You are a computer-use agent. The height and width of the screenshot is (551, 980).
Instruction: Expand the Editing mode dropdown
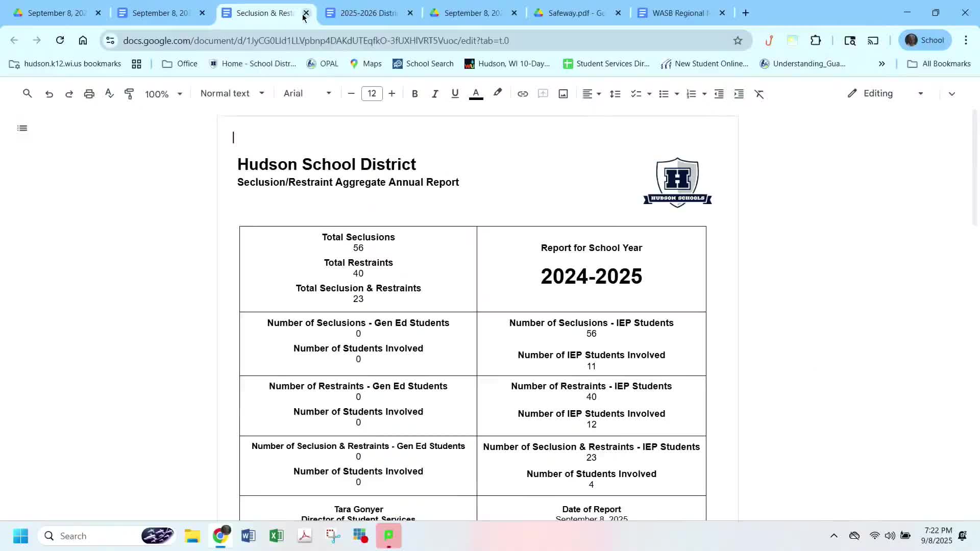[886, 93]
